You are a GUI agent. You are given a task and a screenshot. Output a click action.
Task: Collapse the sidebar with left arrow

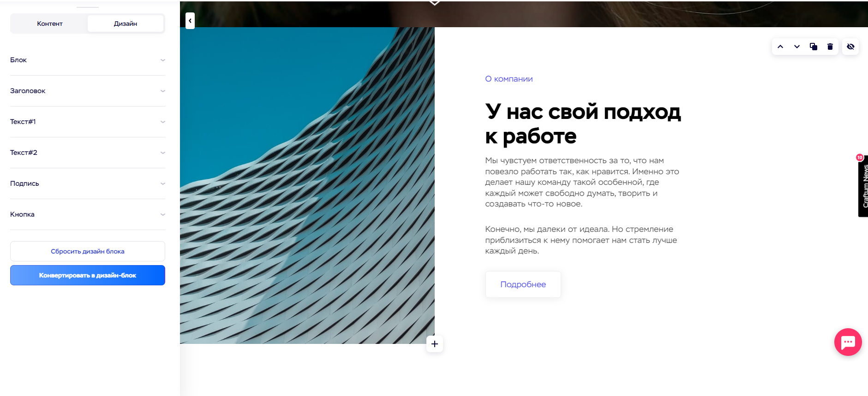(x=190, y=21)
